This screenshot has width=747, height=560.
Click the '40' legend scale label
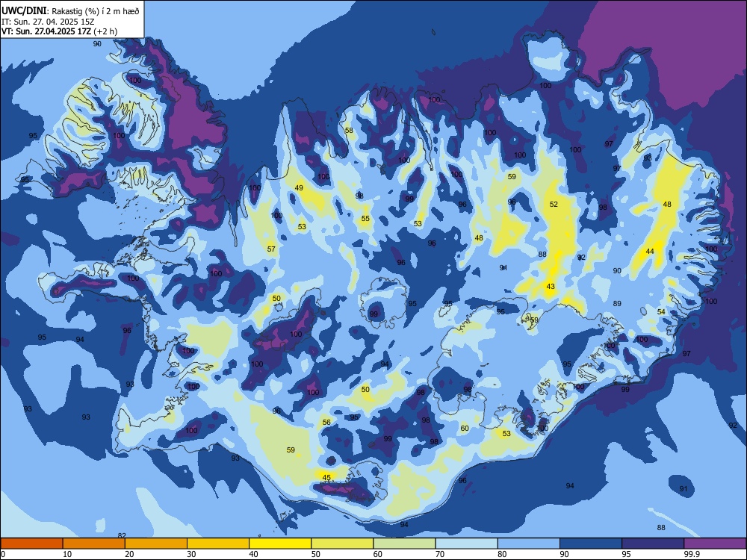(254, 554)
